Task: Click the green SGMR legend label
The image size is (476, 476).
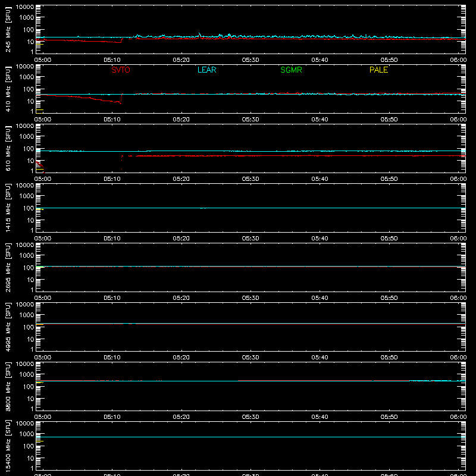Action: point(291,70)
